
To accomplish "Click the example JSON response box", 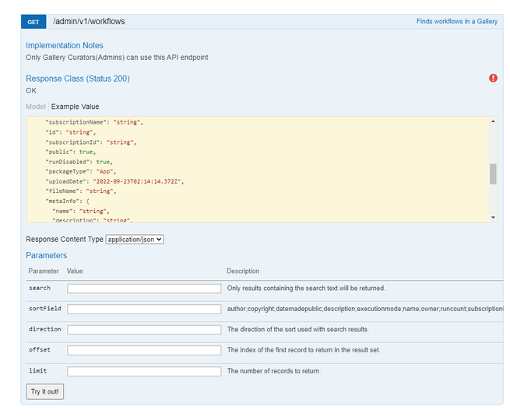I will 257,169.
